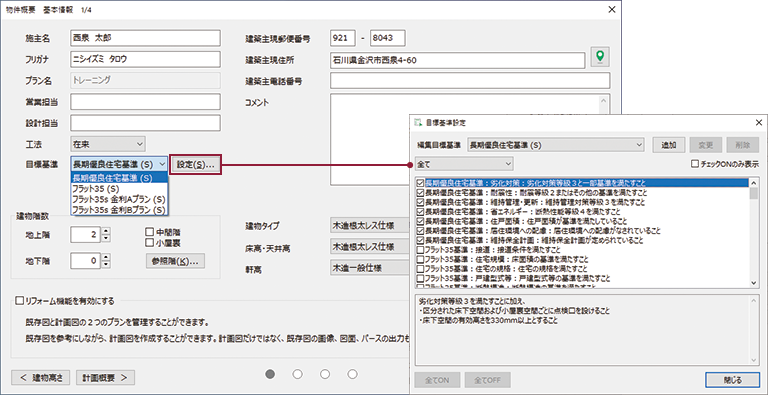Screen dimensions: 768x395
Task: Uncheck 省エネルギー row checkbox
Action: tap(420, 212)
